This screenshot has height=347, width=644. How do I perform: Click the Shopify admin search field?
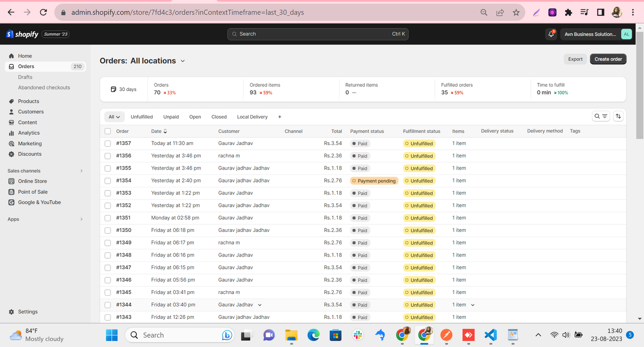[318, 34]
